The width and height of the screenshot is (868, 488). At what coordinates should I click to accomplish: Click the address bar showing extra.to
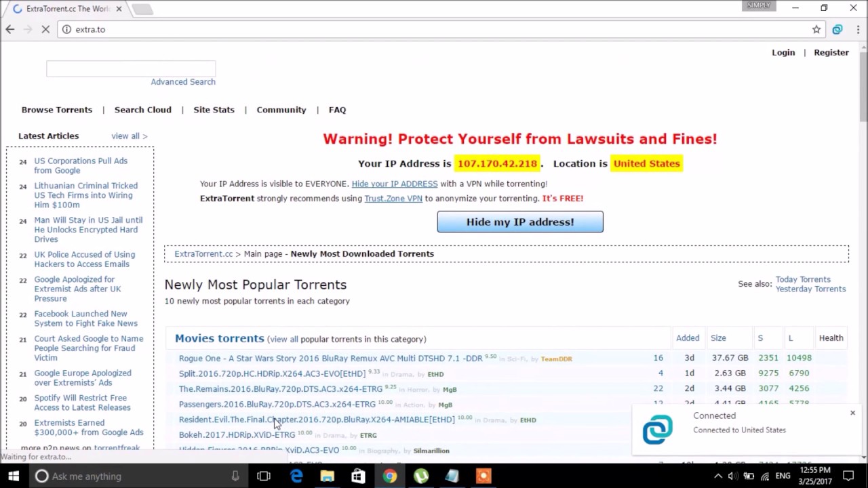click(434, 29)
